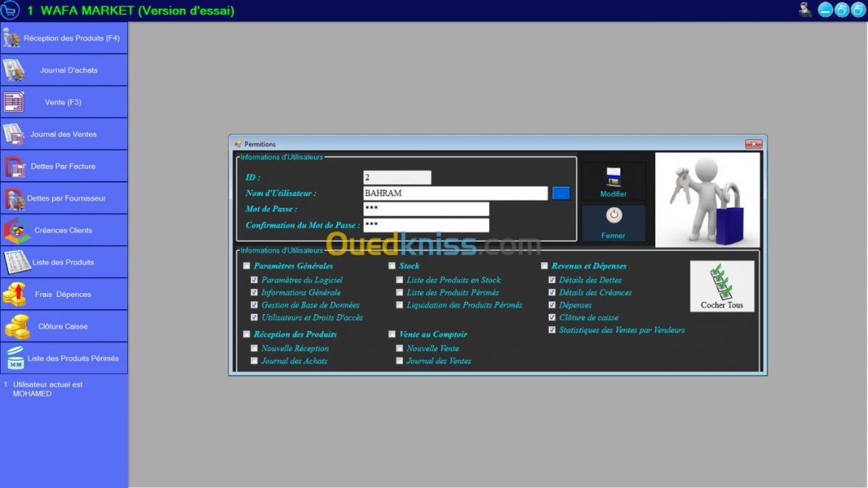Click the Cocher Tous button

click(722, 286)
